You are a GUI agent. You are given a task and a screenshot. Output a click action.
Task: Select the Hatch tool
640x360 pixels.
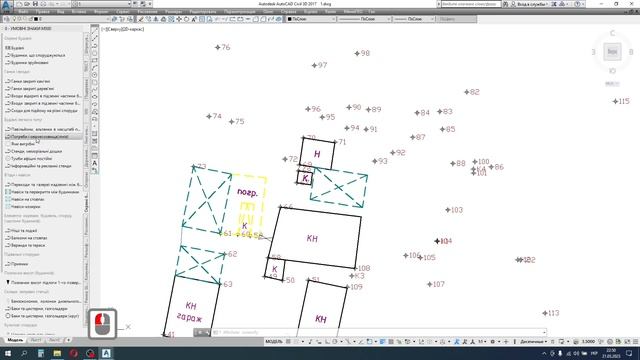pyautogui.click(x=95, y=134)
